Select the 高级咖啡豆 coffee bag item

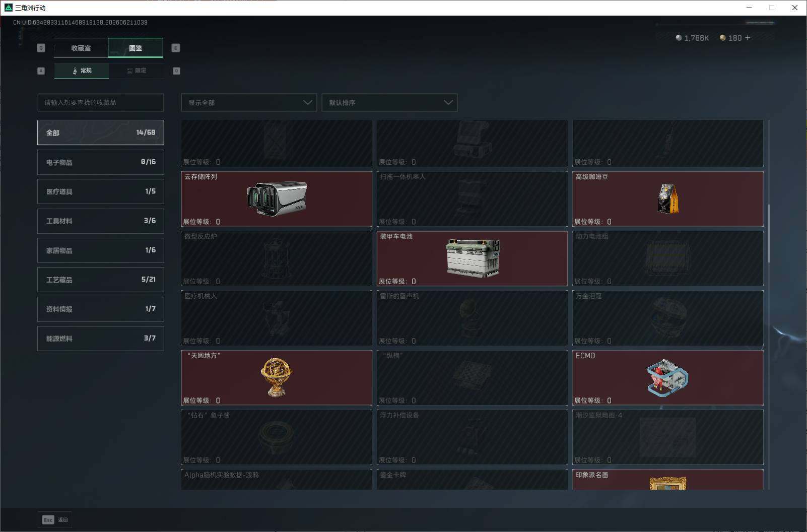(668, 199)
